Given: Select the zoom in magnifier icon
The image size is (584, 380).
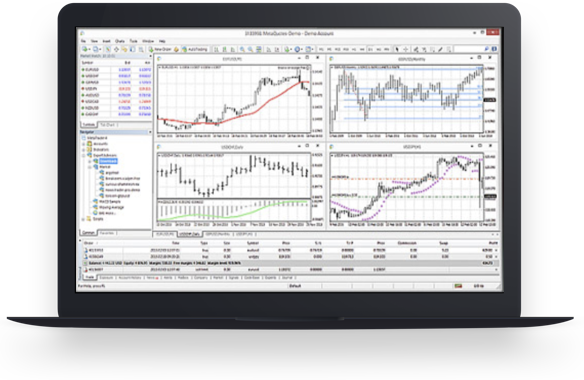Looking at the screenshot, I should [242, 49].
